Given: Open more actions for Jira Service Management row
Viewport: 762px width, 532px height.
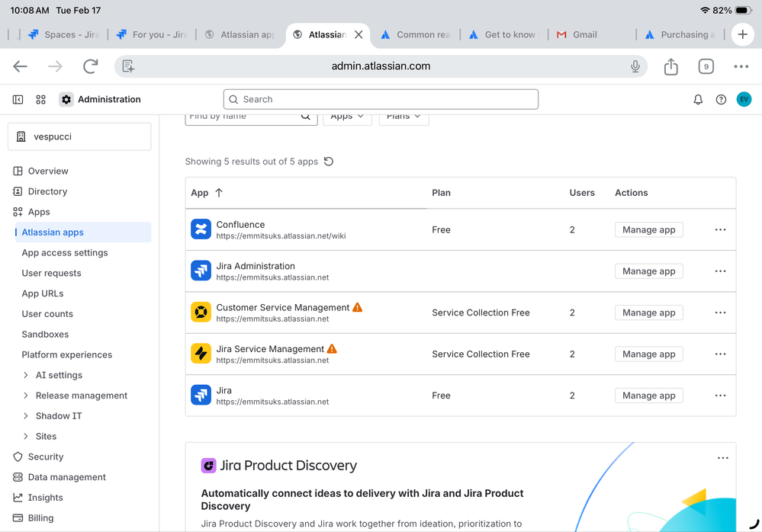Looking at the screenshot, I should pos(720,354).
